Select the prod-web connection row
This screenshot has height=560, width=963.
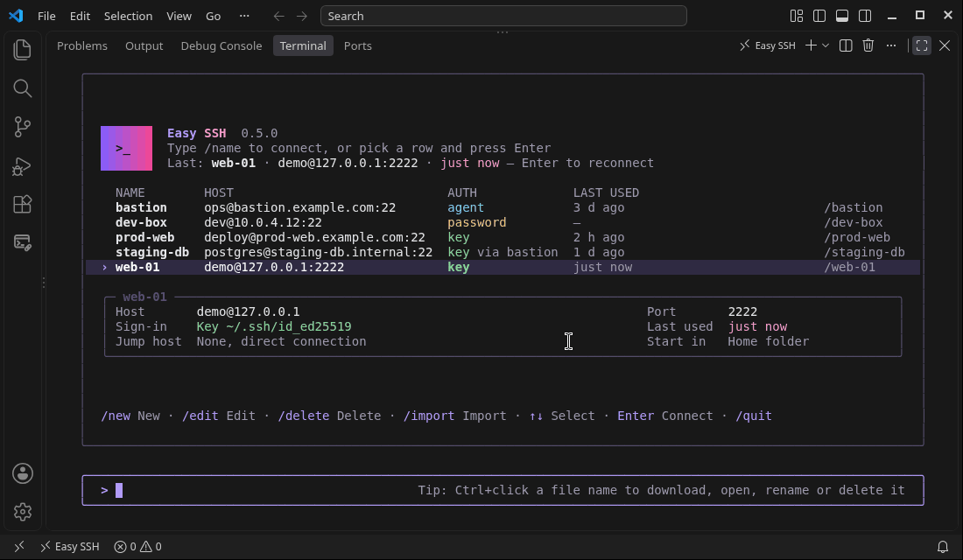503,237
